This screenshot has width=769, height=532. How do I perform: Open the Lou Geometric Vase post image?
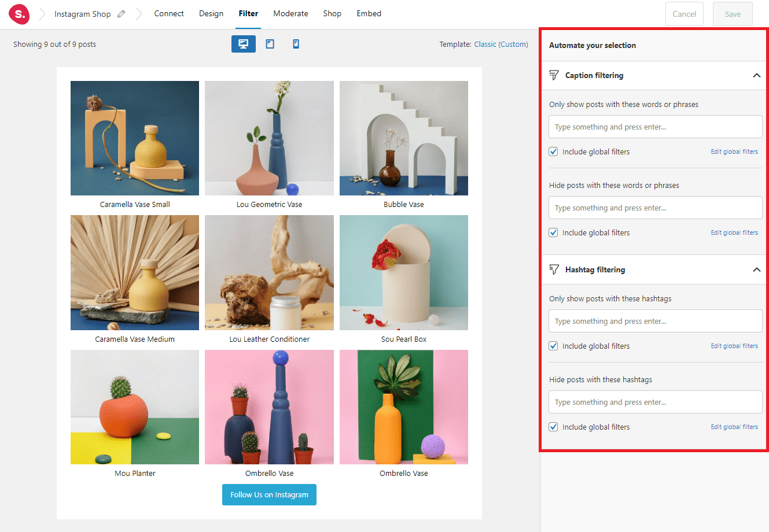pyautogui.click(x=269, y=138)
